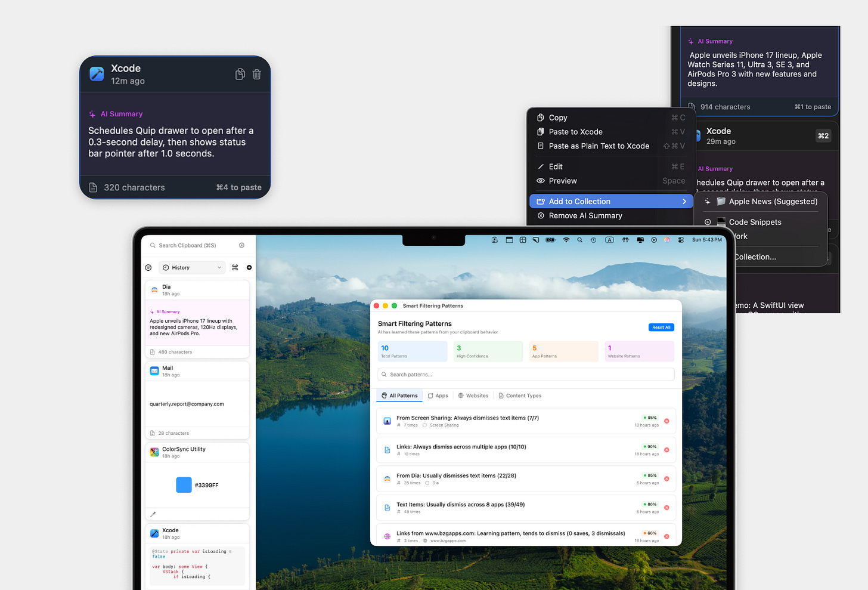The image size is (868, 590).
Task: Choose Preview in the context menu
Action: 611,181
